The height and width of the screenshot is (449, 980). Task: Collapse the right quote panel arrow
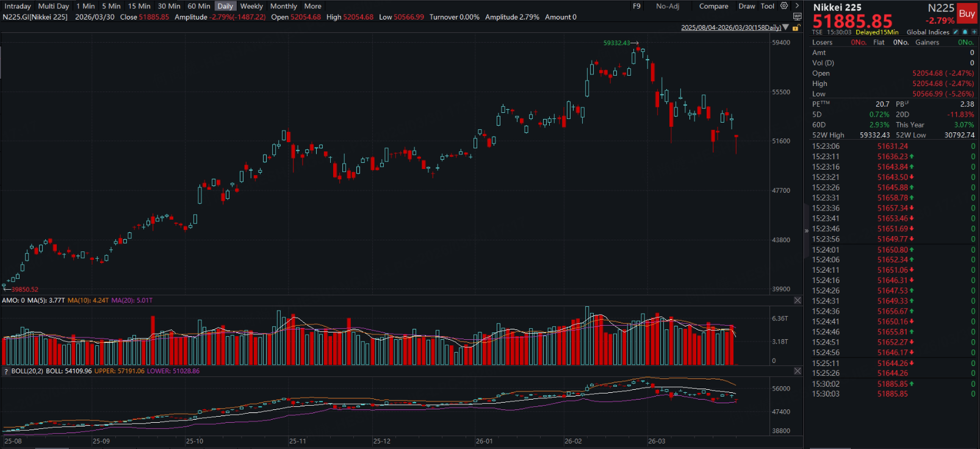(x=806, y=231)
